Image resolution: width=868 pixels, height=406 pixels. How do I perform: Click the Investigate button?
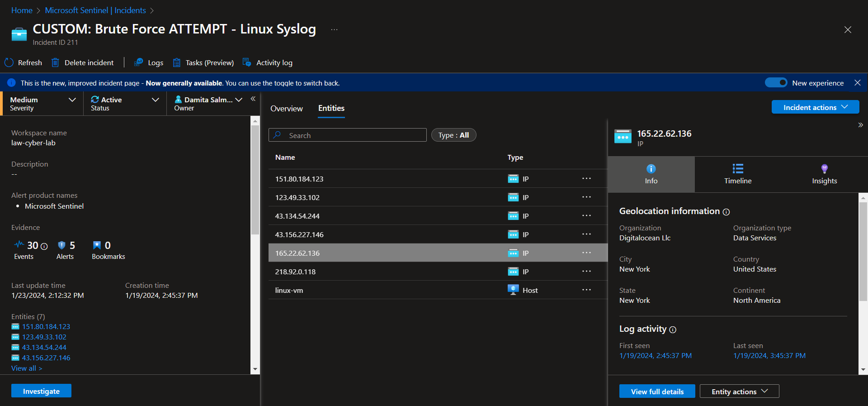[x=41, y=391]
